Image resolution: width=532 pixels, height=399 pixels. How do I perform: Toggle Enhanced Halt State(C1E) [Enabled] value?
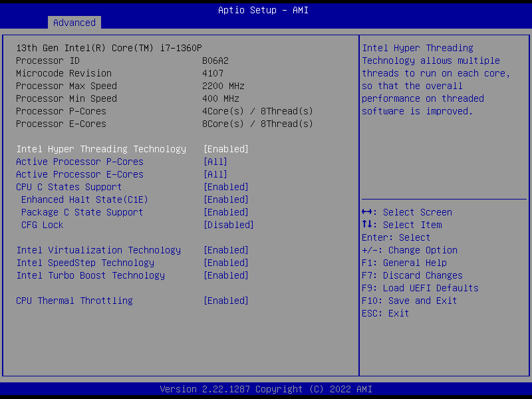pos(226,199)
